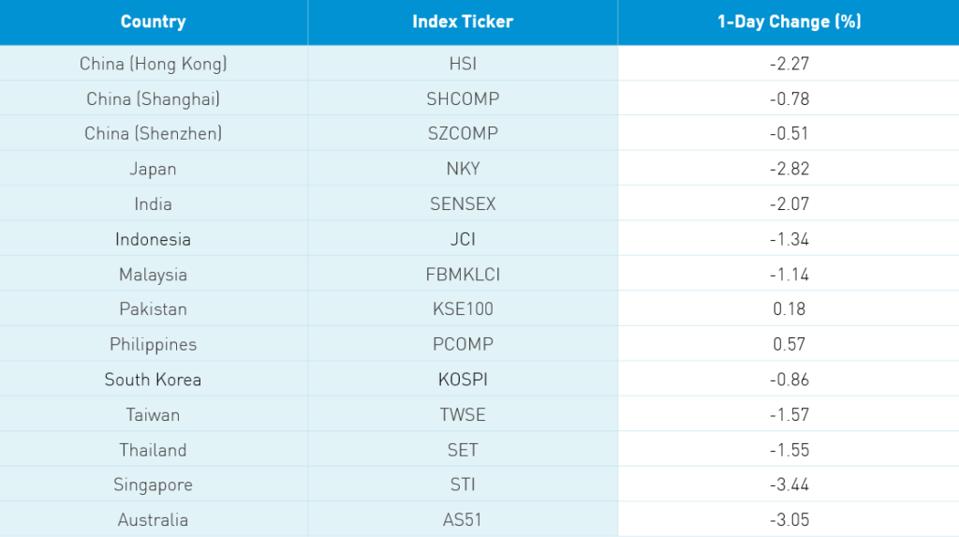Viewport: 959px width, 537px height.
Task: Click Singapore's -3.44 change value
Action: point(789,484)
